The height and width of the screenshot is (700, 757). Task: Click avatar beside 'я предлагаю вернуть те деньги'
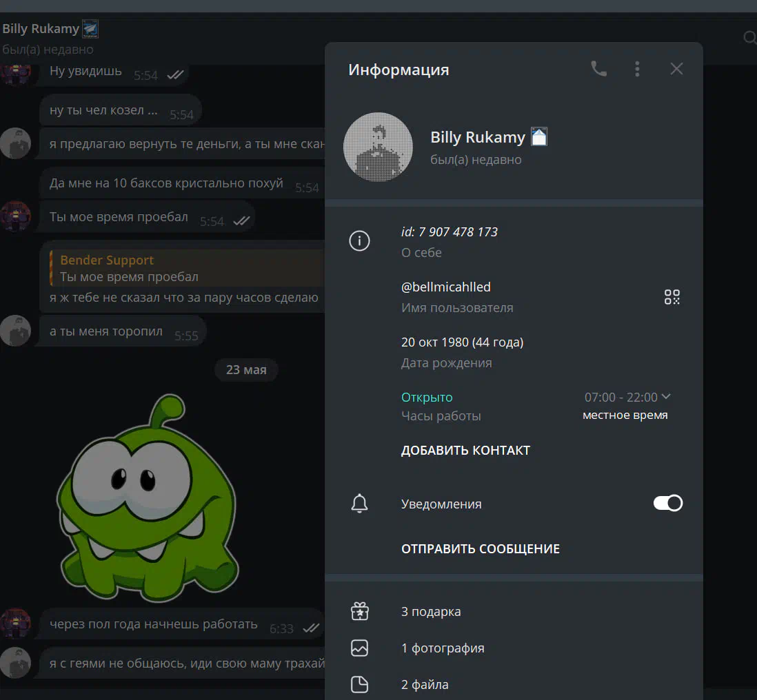pos(15,143)
